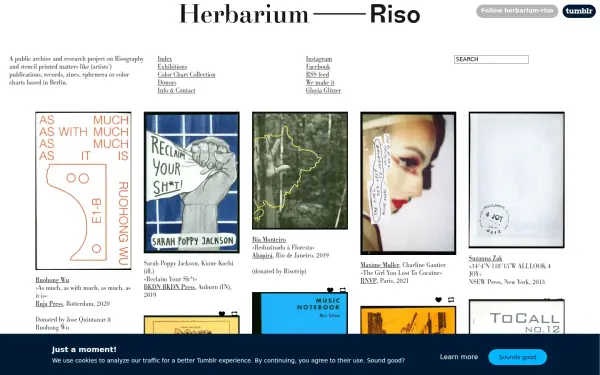
Task: Open the Suzanna Zak artist link
Action: pos(485,258)
